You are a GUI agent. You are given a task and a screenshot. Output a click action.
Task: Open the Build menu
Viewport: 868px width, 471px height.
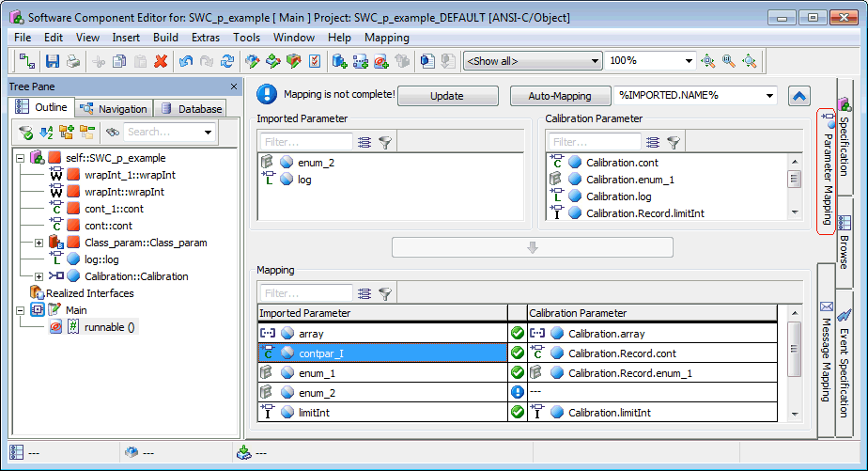(x=165, y=38)
